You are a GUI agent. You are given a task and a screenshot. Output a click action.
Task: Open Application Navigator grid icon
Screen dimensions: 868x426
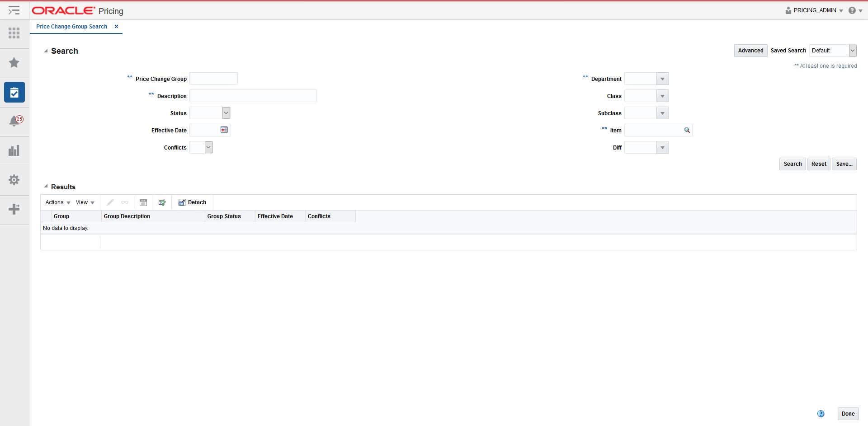[14, 33]
